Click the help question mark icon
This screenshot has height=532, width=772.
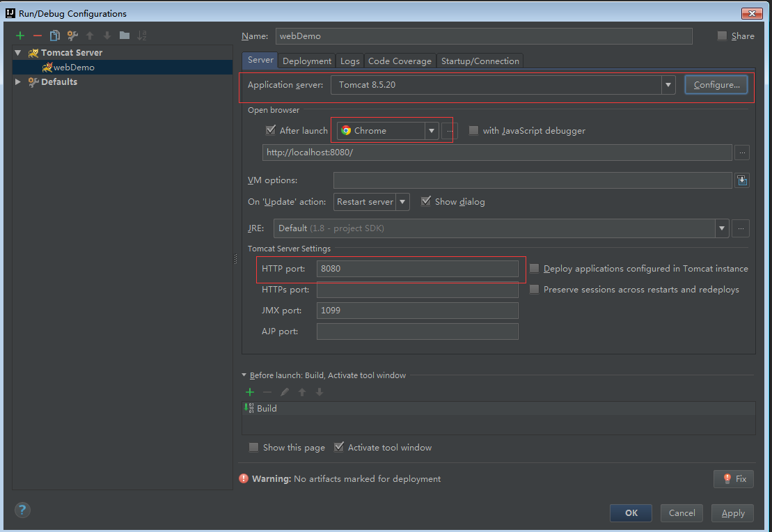coord(21,509)
